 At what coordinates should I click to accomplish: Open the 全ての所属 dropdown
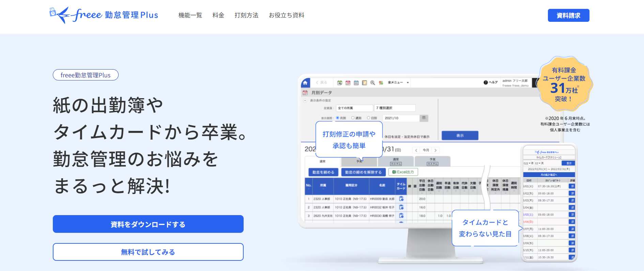pyautogui.click(x=354, y=108)
